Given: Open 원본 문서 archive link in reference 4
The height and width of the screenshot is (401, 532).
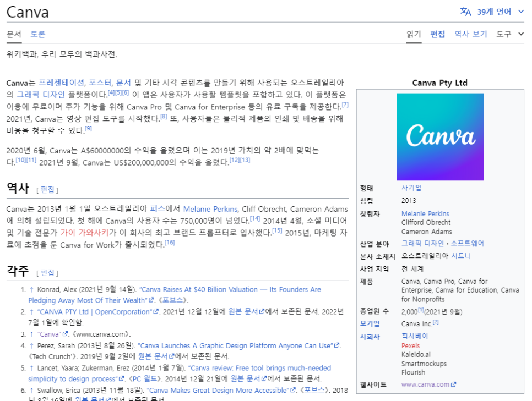Looking at the screenshot, I should coord(153,356).
